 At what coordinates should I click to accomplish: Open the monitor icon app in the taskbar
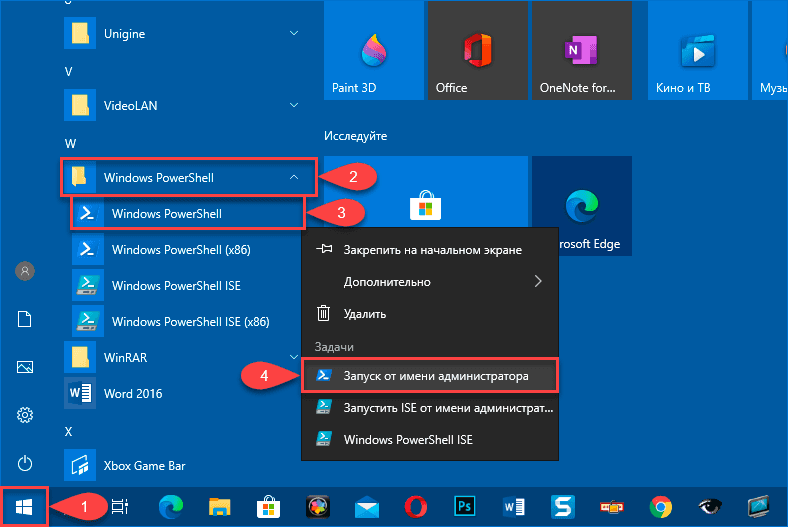[758, 506]
